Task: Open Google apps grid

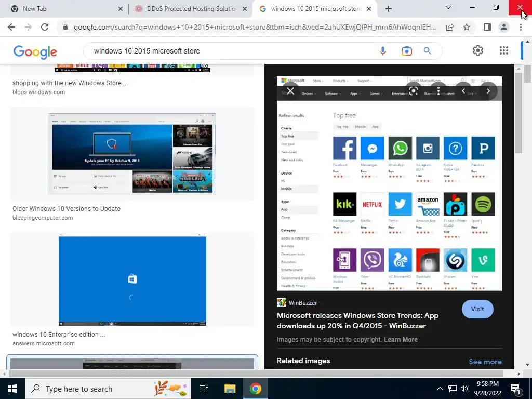Action: (504, 50)
